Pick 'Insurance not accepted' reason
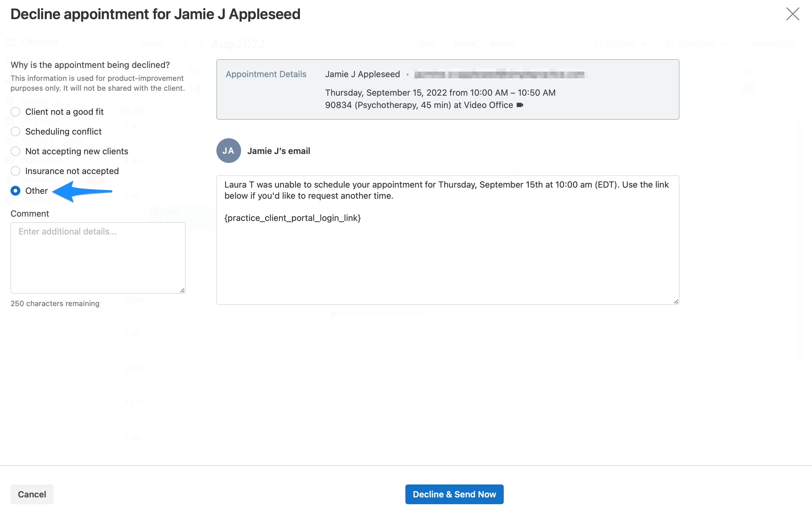 15,171
